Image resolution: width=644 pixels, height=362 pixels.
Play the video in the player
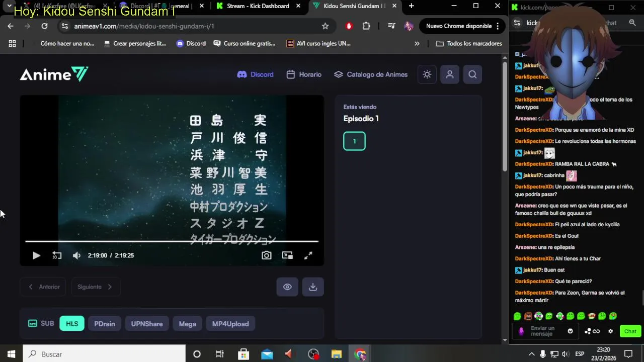pyautogui.click(x=36, y=255)
